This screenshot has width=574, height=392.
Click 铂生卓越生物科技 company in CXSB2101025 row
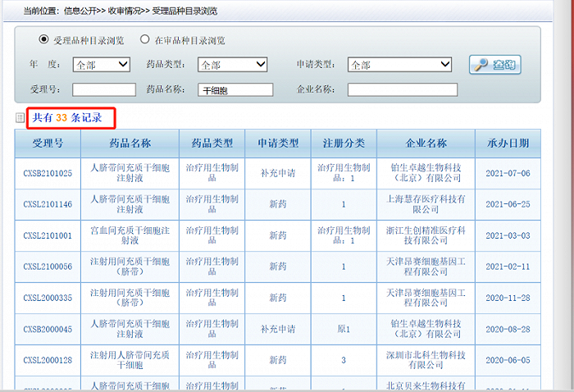click(x=426, y=173)
